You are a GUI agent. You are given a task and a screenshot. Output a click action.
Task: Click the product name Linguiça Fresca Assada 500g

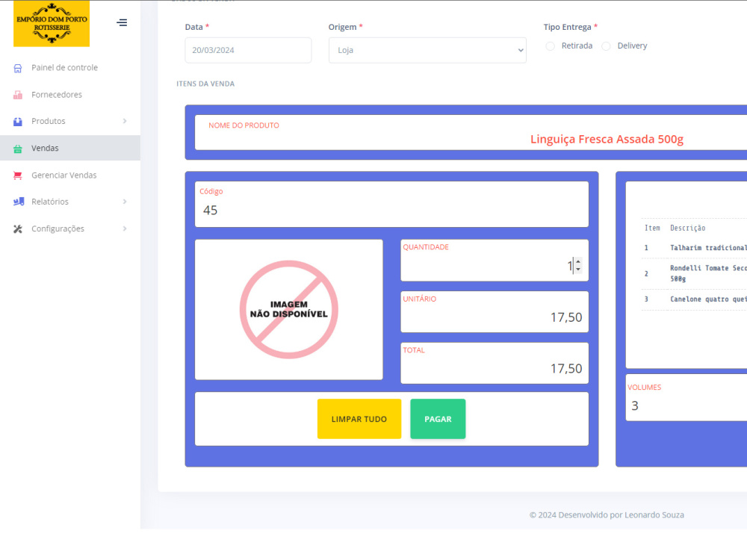[607, 139]
